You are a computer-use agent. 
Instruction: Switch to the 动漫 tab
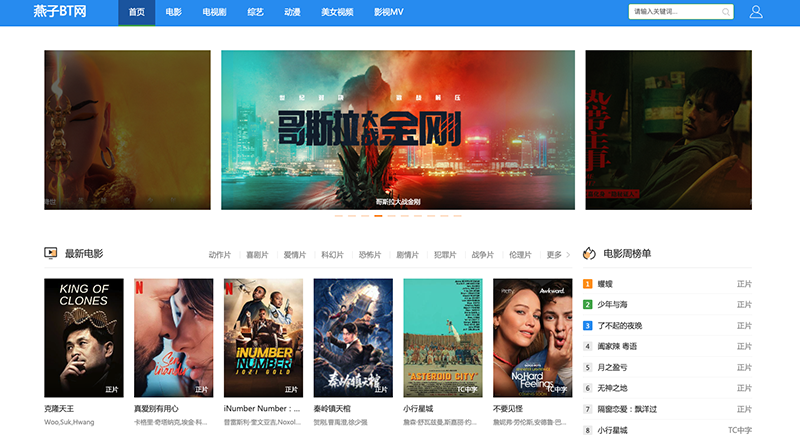(x=292, y=12)
